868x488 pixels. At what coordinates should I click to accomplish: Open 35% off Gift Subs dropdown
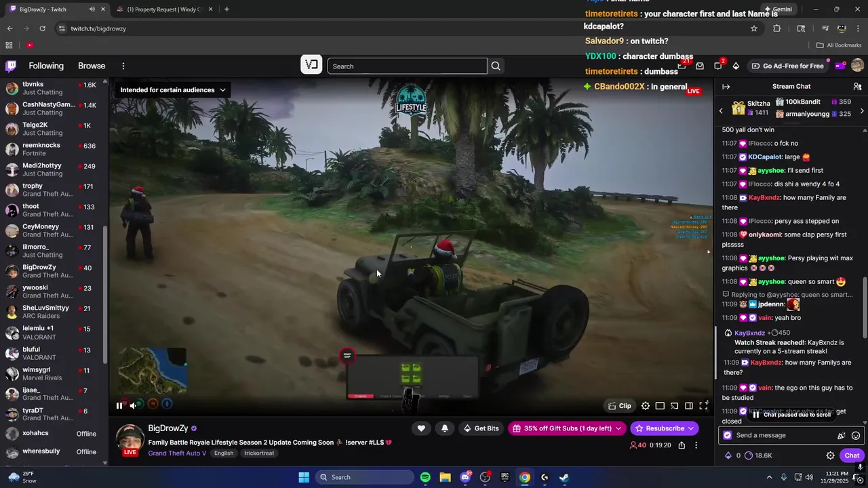pos(567,428)
